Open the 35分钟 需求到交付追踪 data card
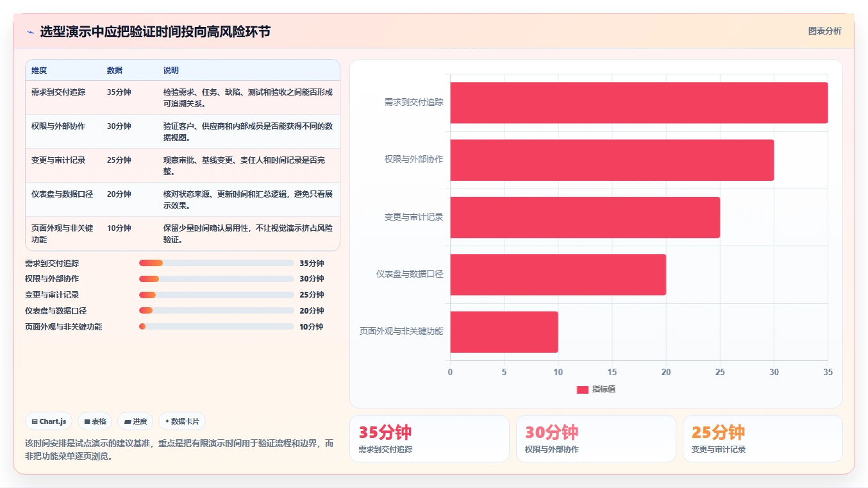 429,439
